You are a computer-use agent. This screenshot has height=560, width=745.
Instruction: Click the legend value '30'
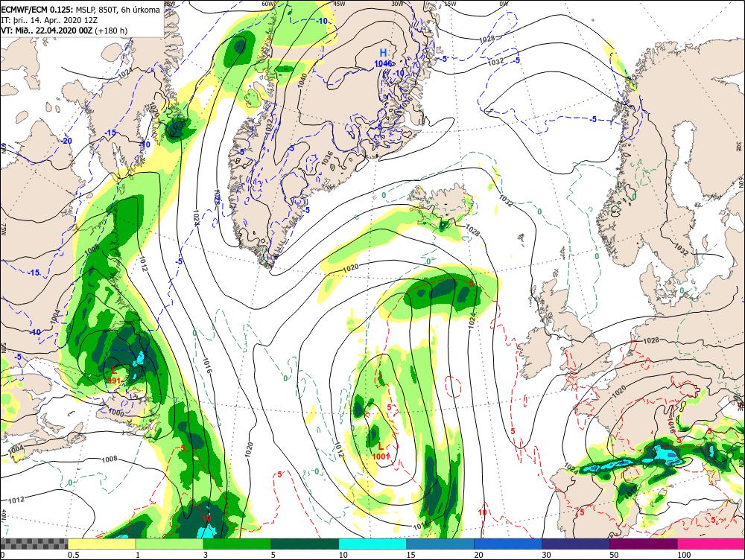(546, 555)
